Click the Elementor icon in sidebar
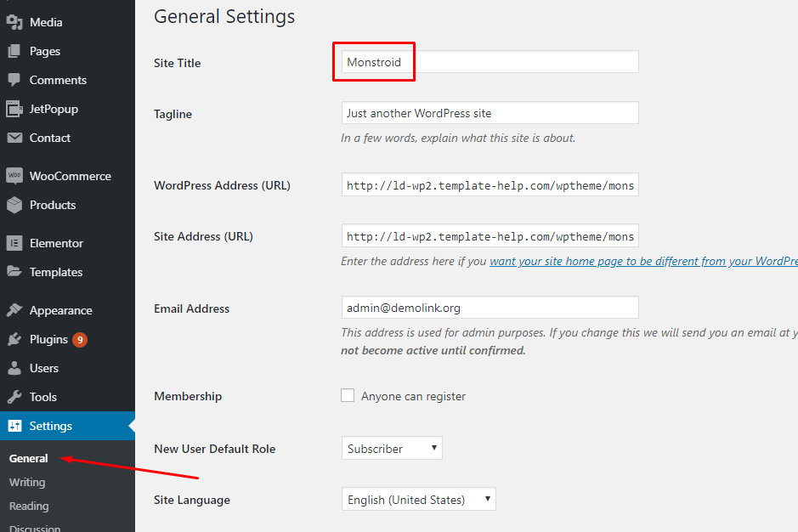 pyautogui.click(x=14, y=243)
